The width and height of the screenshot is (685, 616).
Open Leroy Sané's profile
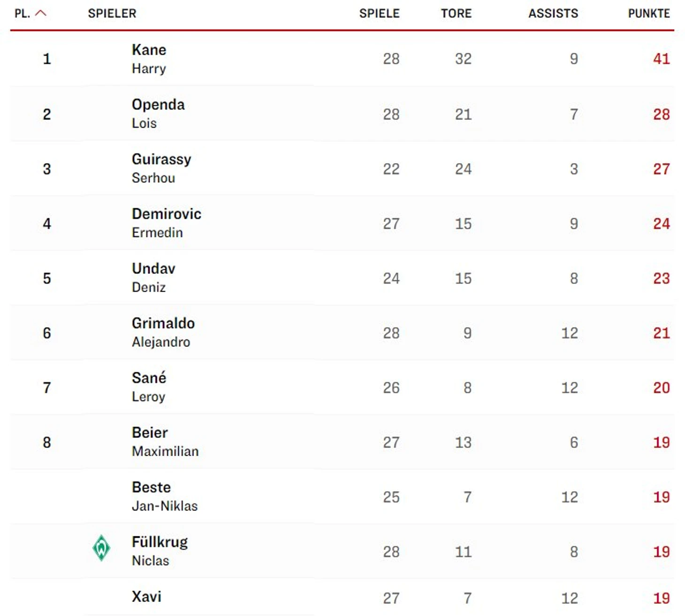[149, 387]
